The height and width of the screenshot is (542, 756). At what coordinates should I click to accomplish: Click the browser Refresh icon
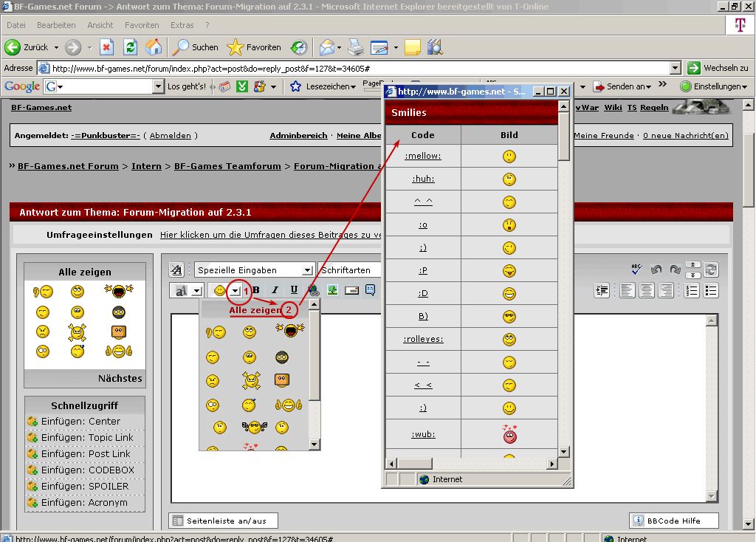(x=130, y=47)
